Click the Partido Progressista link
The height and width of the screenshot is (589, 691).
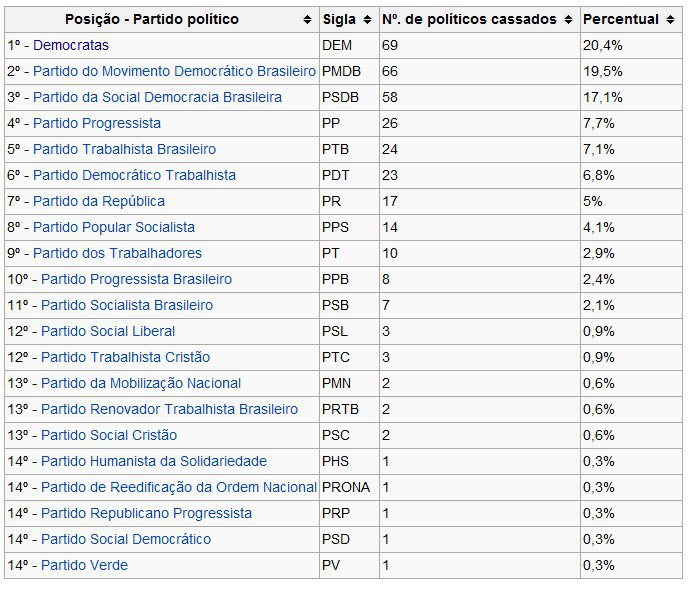[96, 123]
